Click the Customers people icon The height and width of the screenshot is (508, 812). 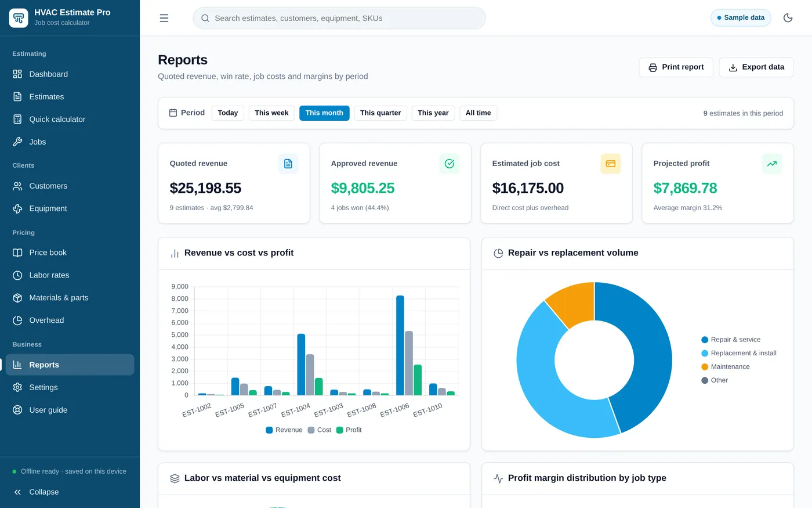(x=17, y=186)
